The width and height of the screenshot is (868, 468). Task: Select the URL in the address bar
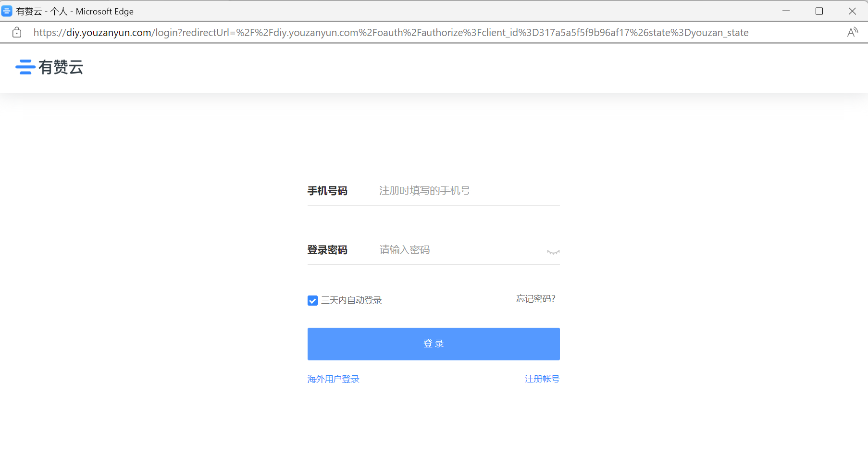pyautogui.click(x=390, y=32)
